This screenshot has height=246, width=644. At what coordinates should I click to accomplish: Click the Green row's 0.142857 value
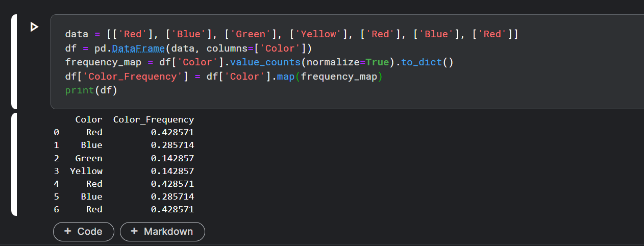[x=172, y=158]
